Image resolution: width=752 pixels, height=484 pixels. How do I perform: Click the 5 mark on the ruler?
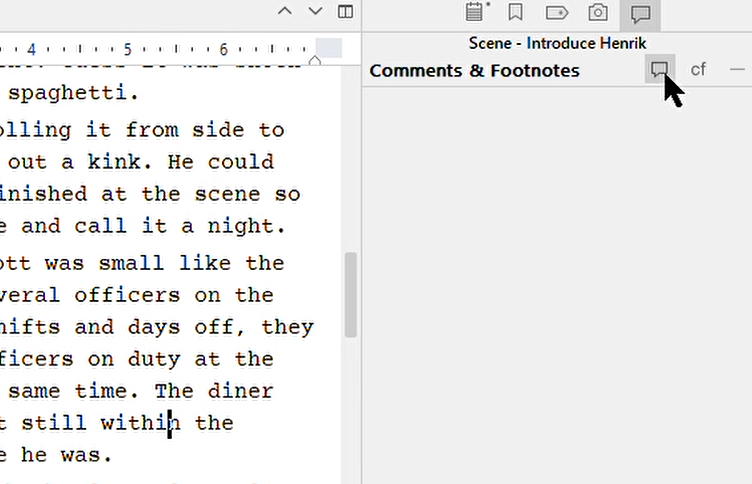point(127,49)
